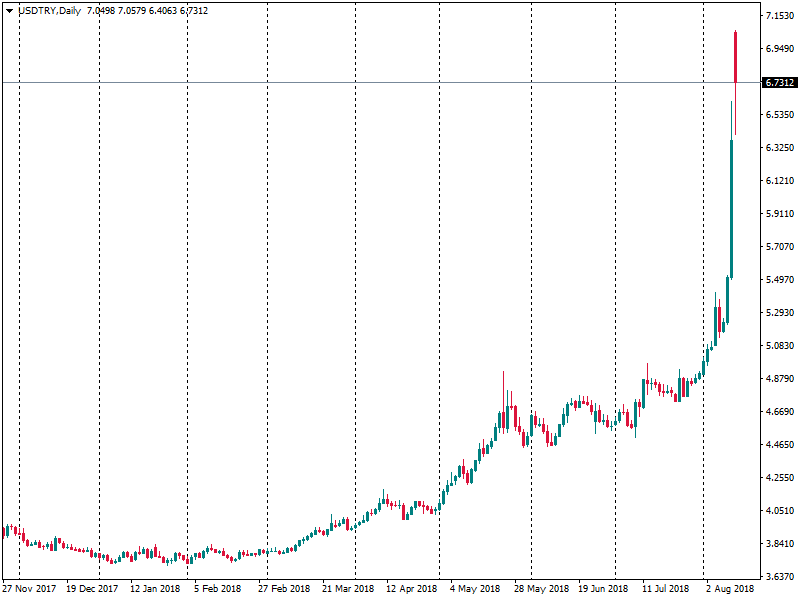Click the 27 Nov 2017 date label
This screenshot has height=600, width=800.
point(30,589)
